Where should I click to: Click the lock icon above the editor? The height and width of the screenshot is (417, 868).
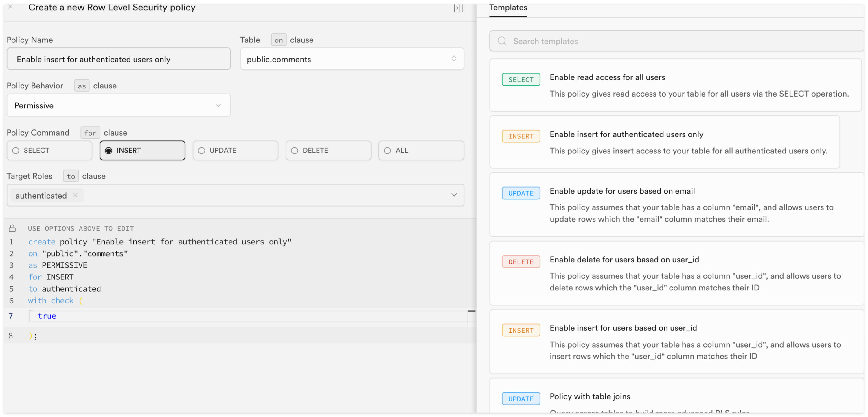click(12, 229)
